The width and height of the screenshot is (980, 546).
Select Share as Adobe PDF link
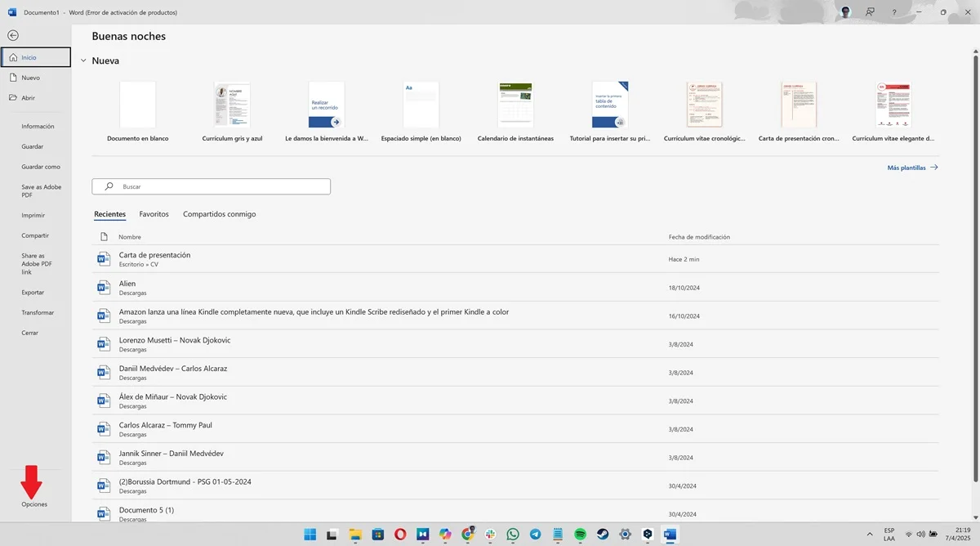tap(37, 262)
